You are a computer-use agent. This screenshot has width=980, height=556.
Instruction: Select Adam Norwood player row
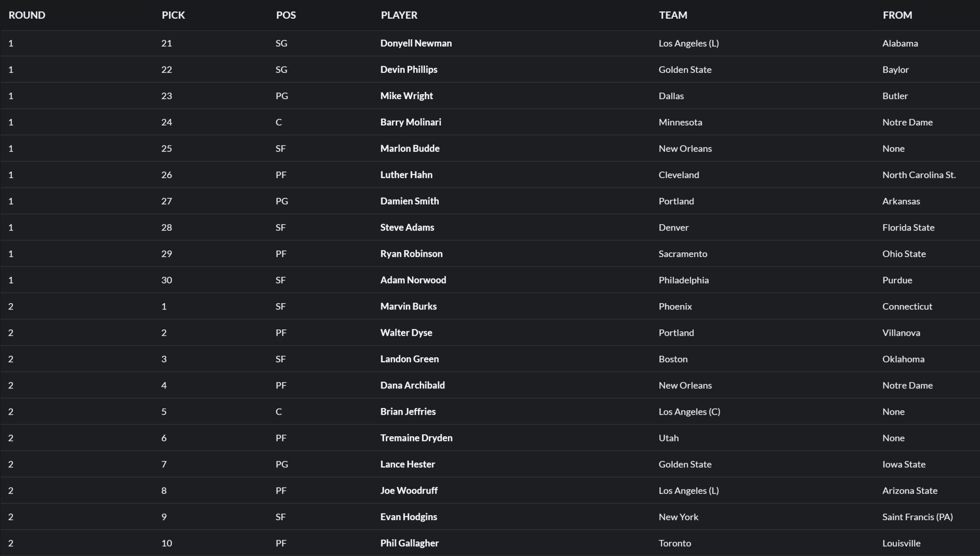(413, 280)
